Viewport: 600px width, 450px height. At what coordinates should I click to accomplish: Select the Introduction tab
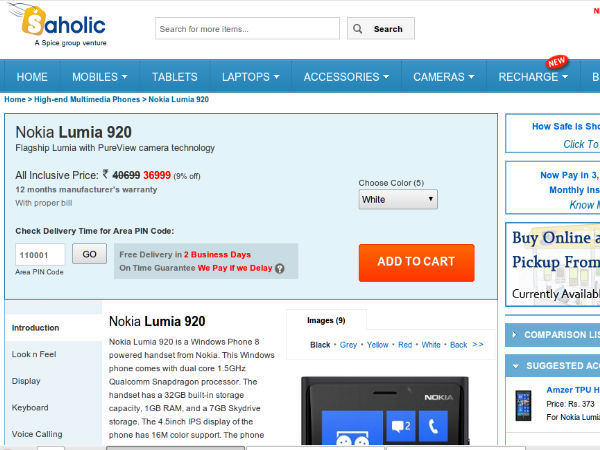point(54,328)
